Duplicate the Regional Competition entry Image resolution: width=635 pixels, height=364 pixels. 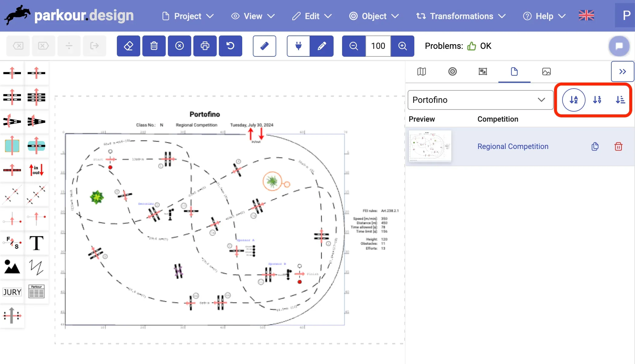pyautogui.click(x=595, y=147)
